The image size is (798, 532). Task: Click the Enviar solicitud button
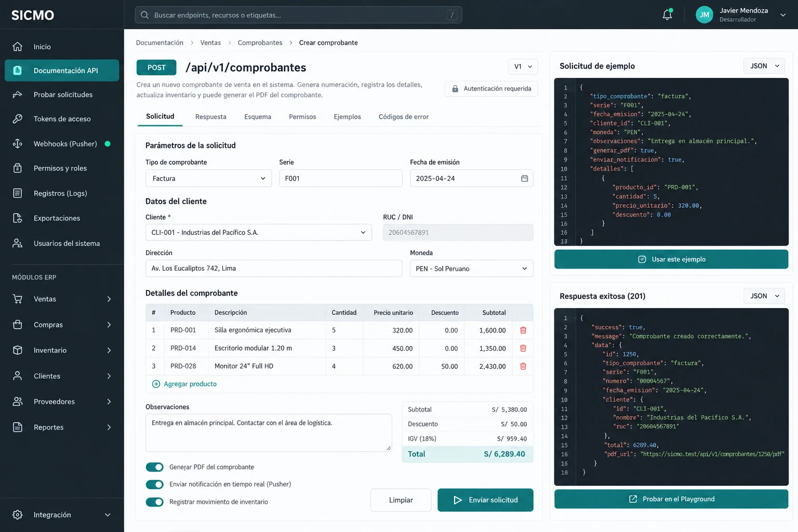(x=485, y=500)
